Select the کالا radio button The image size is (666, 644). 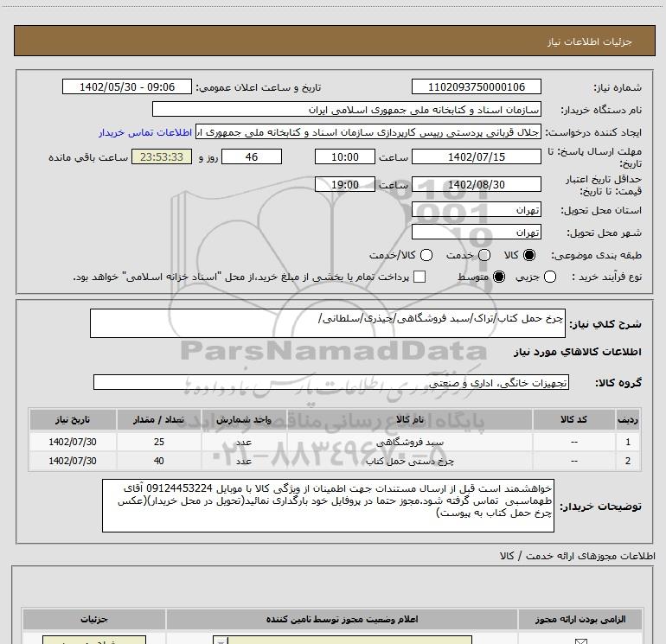tap(529, 255)
